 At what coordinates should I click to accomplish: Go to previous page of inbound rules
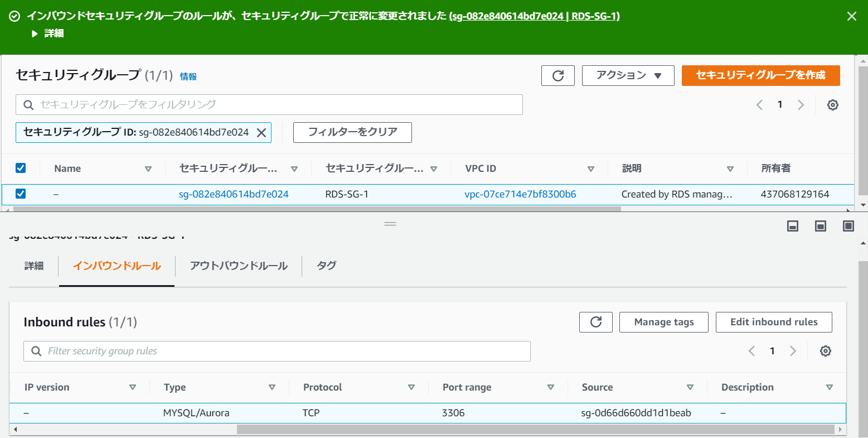pyautogui.click(x=751, y=351)
